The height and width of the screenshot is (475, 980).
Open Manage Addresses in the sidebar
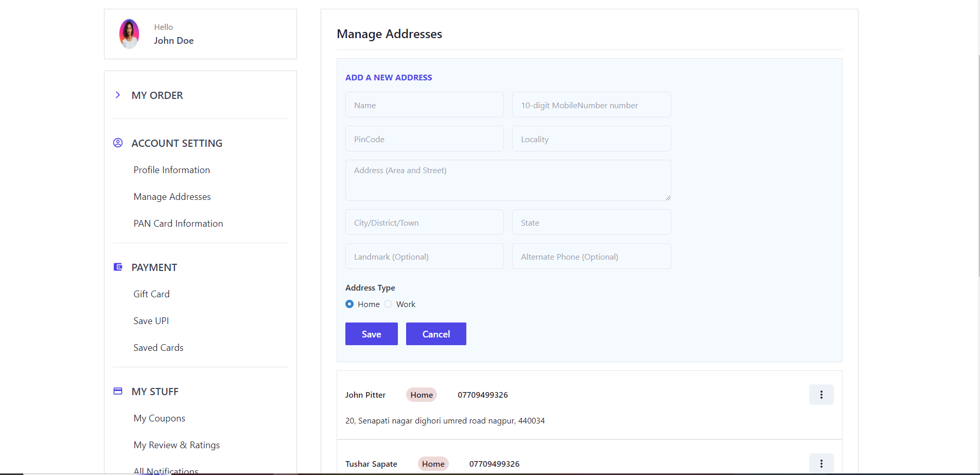[172, 196]
